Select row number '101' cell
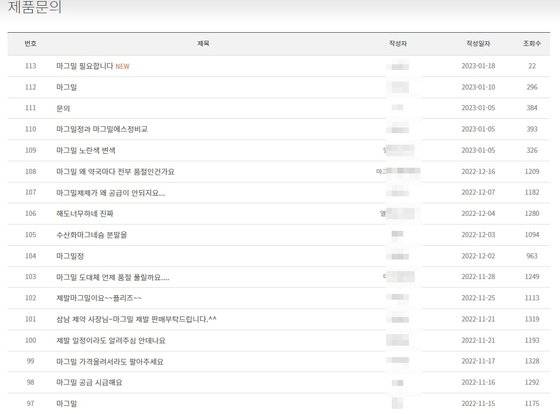The image size is (560, 414). point(31,319)
